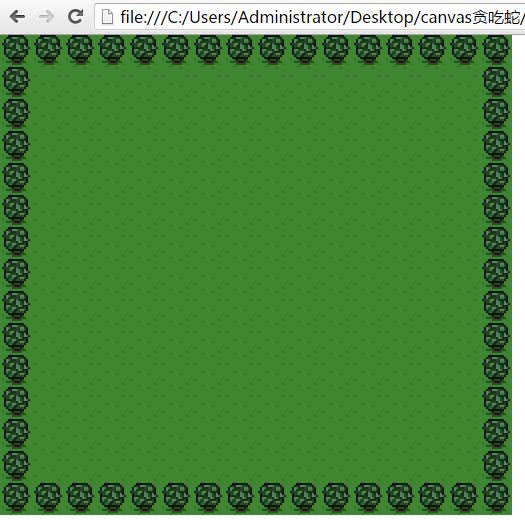This screenshot has height=525, width=525.
Task: Reload the canvas snake game page
Action: click(75, 16)
